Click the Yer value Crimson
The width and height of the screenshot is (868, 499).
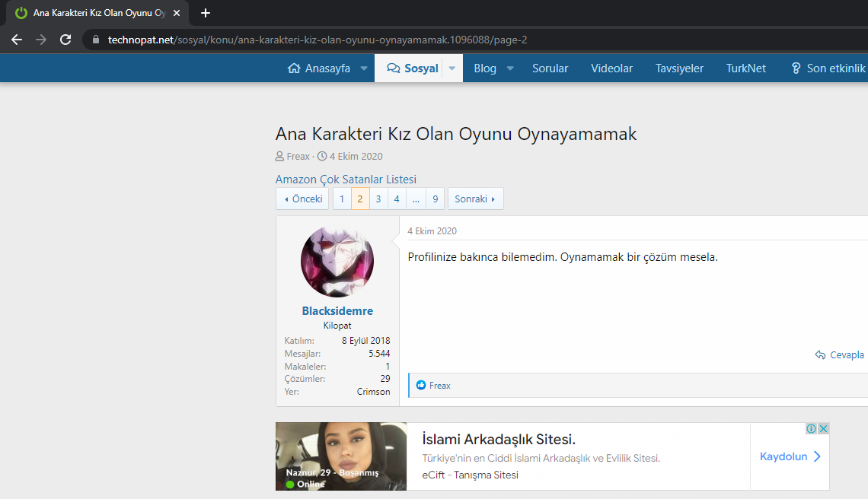point(374,392)
